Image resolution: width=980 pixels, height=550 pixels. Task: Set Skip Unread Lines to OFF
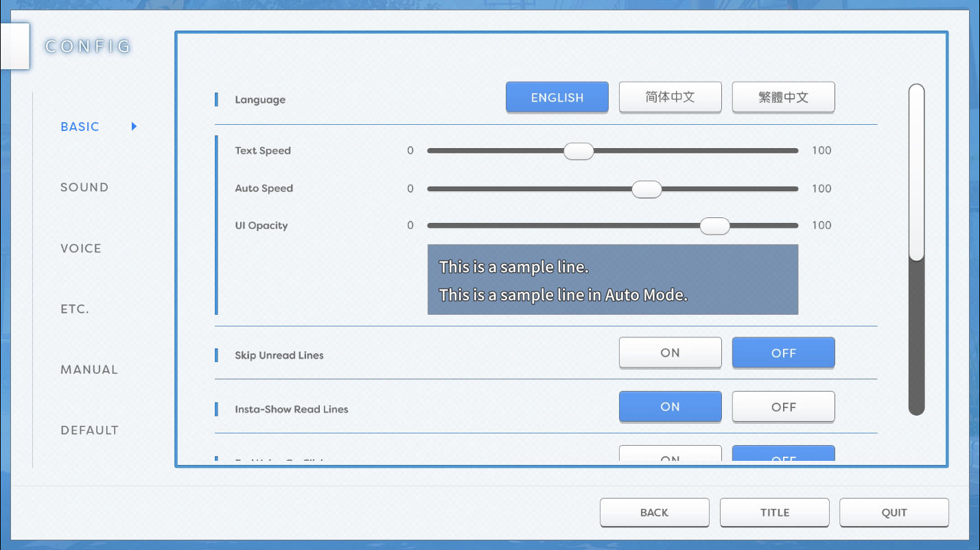coord(783,353)
